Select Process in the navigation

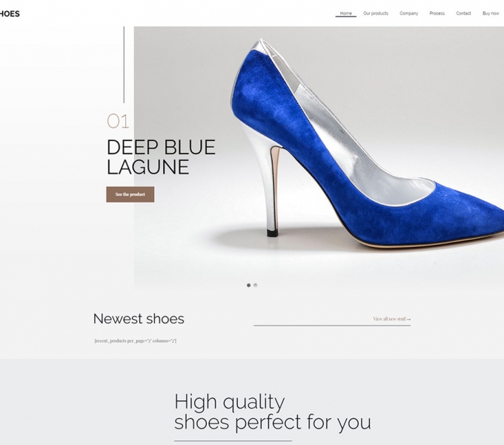point(437,13)
